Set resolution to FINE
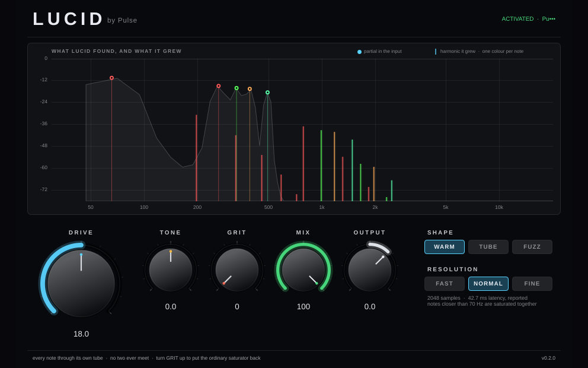Image resolution: width=588 pixels, height=368 pixels. pyautogui.click(x=532, y=284)
